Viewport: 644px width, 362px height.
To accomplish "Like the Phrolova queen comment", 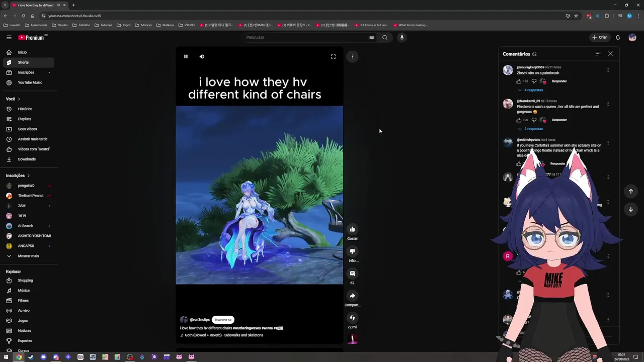I will (x=519, y=120).
